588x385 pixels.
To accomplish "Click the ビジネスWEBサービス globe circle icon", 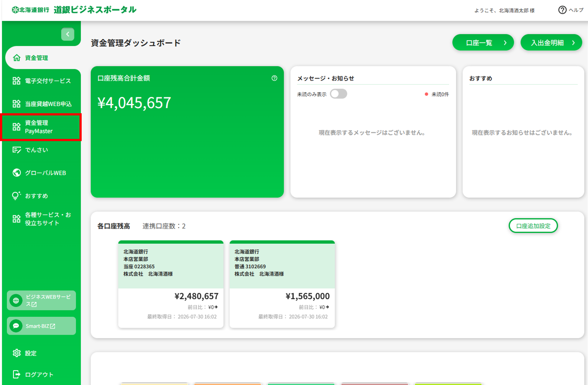I will coord(16,301).
